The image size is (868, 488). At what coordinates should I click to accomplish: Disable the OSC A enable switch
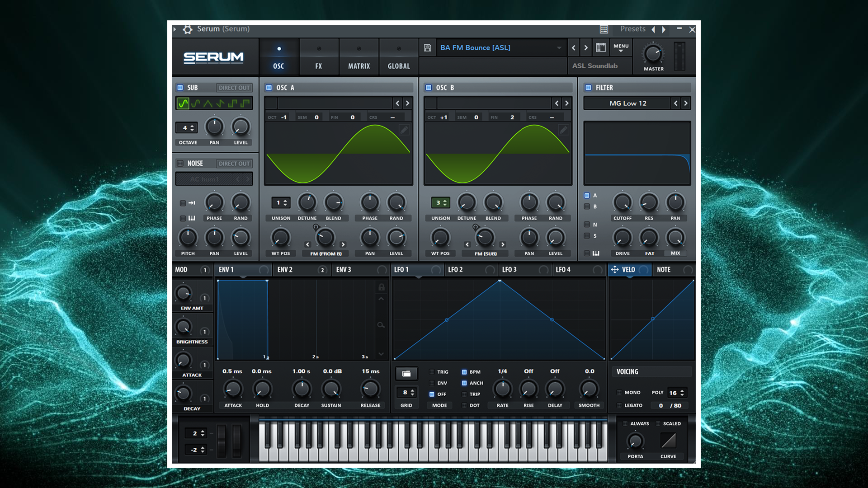pyautogui.click(x=269, y=88)
